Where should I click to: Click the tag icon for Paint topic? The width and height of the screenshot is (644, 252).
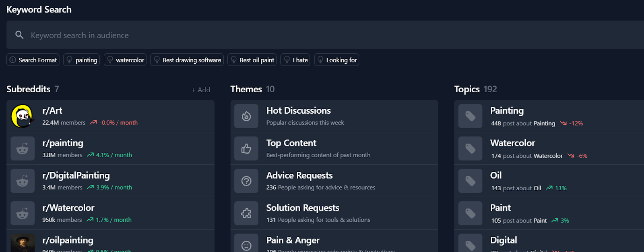[470, 213]
